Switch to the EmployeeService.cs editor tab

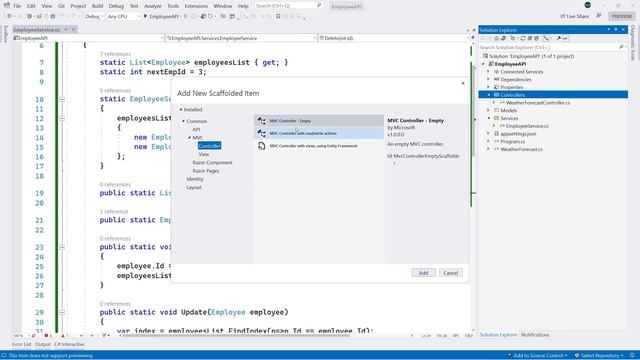pyautogui.click(x=37, y=30)
